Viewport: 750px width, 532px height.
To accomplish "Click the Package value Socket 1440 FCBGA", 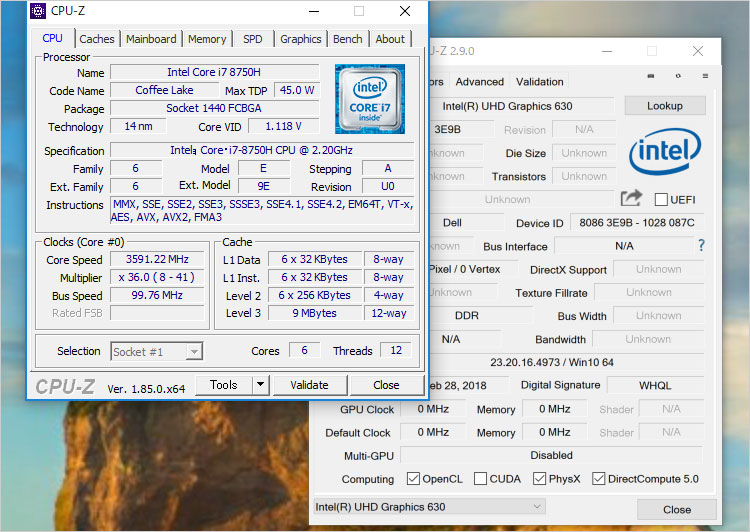I will click(214, 108).
